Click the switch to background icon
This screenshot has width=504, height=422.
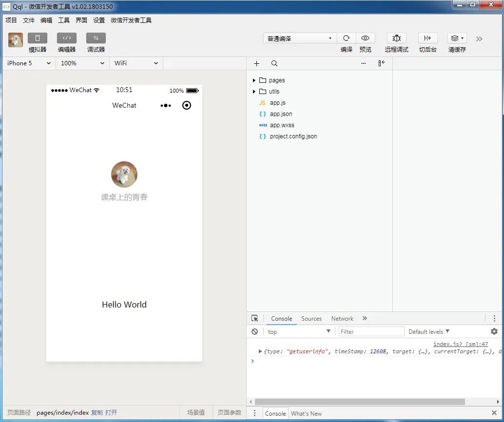point(427,38)
